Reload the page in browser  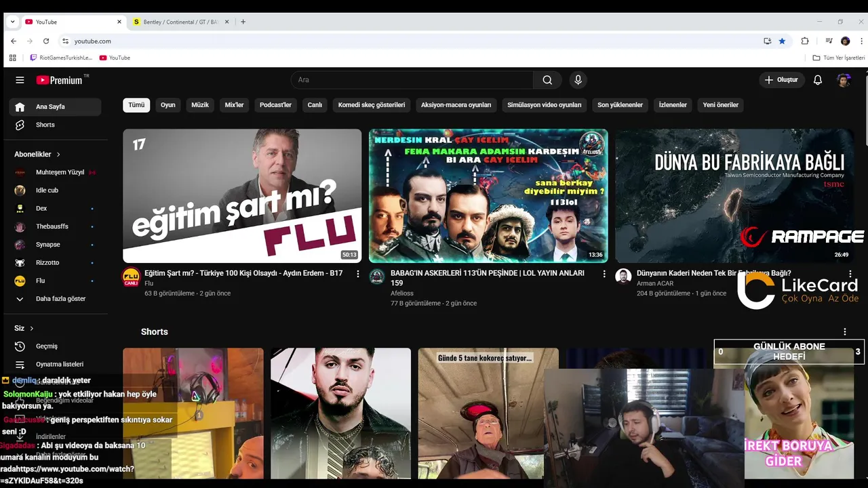[45, 41]
